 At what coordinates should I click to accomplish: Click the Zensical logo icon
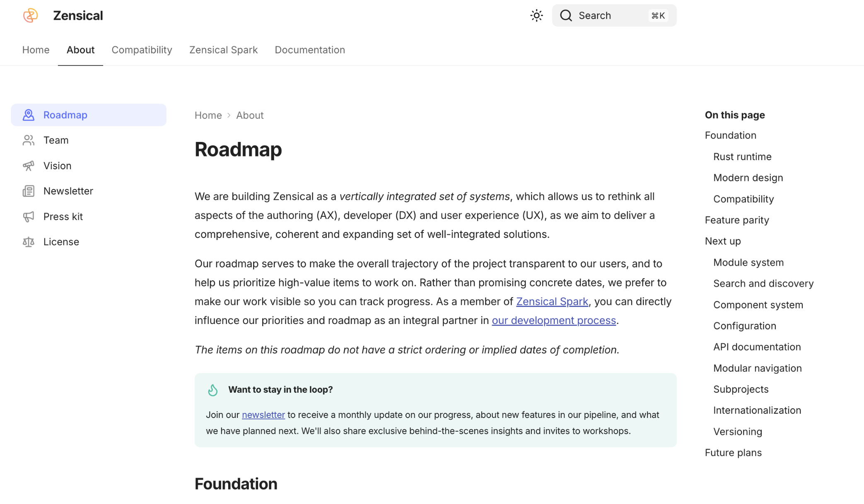(30, 15)
